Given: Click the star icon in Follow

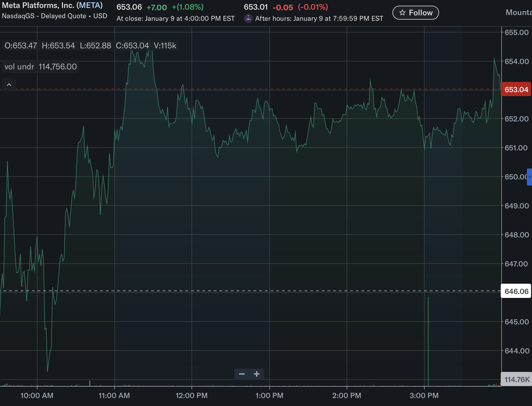Looking at the screenshot, I should click(402, 13).
